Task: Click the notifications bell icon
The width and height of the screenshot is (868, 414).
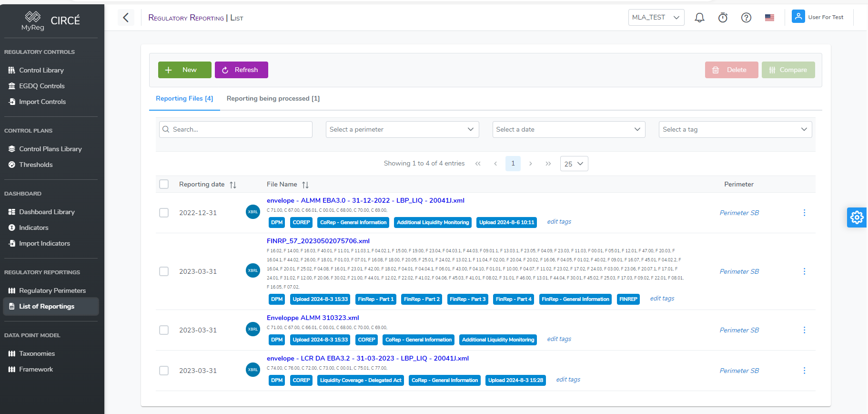Action: click(699, 18)
